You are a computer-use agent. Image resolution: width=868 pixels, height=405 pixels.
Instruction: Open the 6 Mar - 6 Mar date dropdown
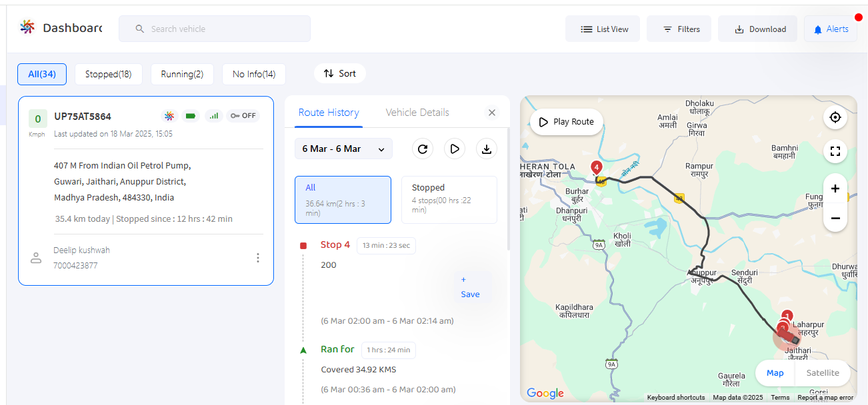pos(343,149)
